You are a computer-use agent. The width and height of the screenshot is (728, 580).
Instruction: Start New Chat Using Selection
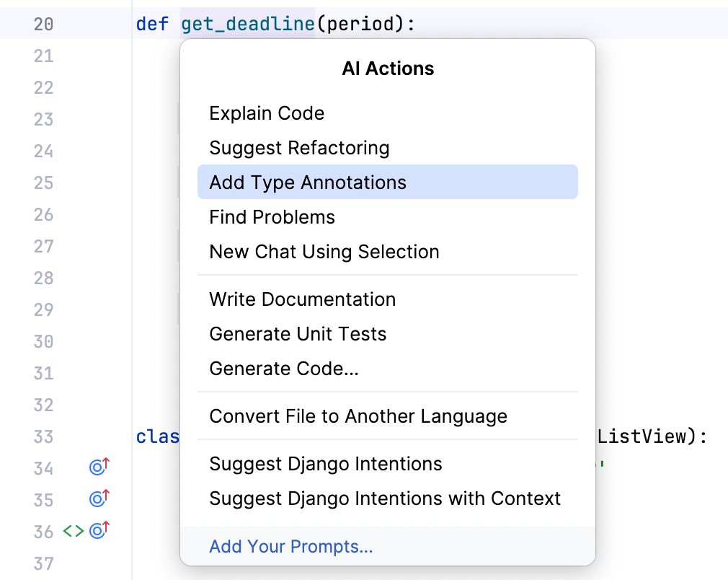(324, 252)
